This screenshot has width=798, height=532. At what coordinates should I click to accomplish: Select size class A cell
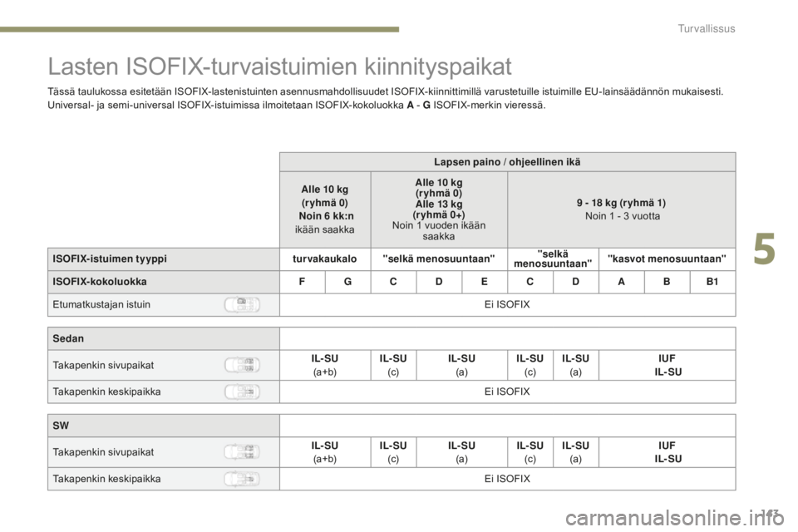(622, 282)
